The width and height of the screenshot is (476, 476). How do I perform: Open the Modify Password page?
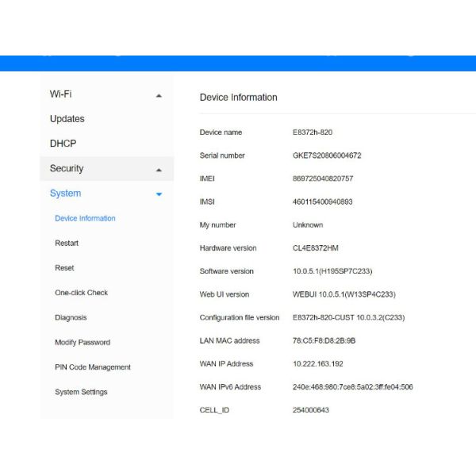click(x=83, y=343)
